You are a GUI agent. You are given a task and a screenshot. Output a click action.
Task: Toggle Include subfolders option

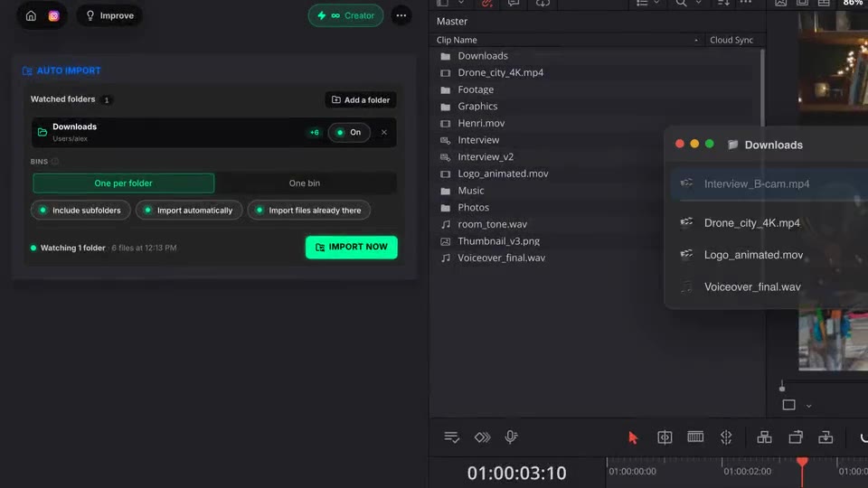pos(80,211)
